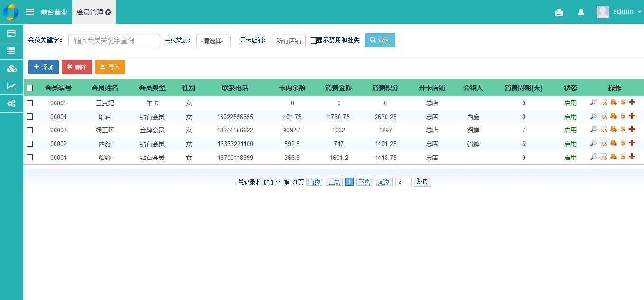Switch to the 前台营业 tab
Image resolution: width=644 pixels, height=300 pixels.
click(x=54, y=12)
